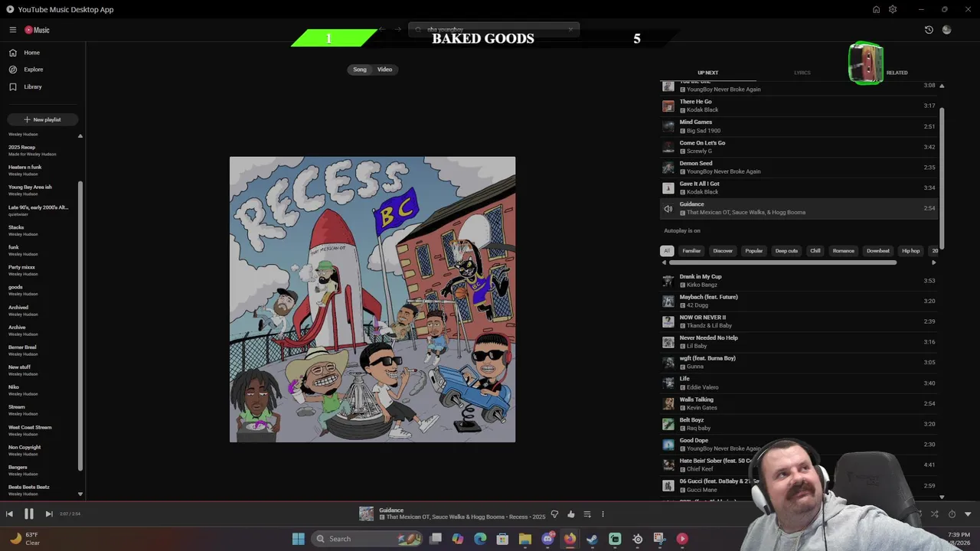
Task: Collapse the player page with caret
Action: (x=968, y=514)
